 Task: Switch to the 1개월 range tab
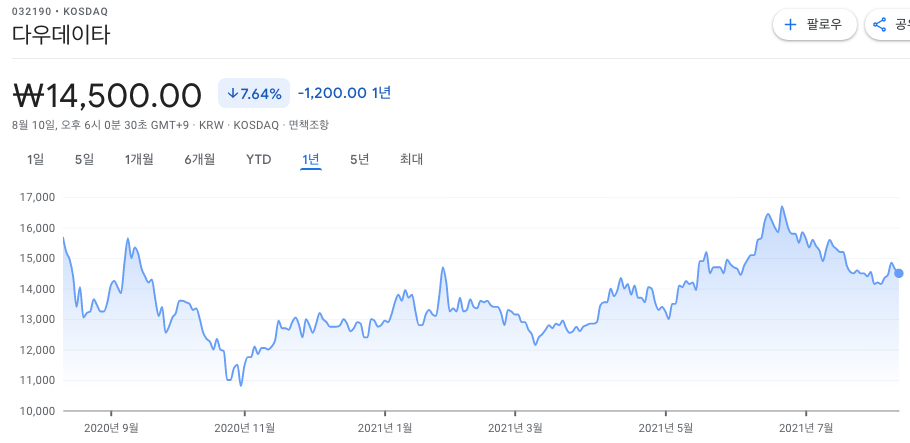(x=139, y=159)
